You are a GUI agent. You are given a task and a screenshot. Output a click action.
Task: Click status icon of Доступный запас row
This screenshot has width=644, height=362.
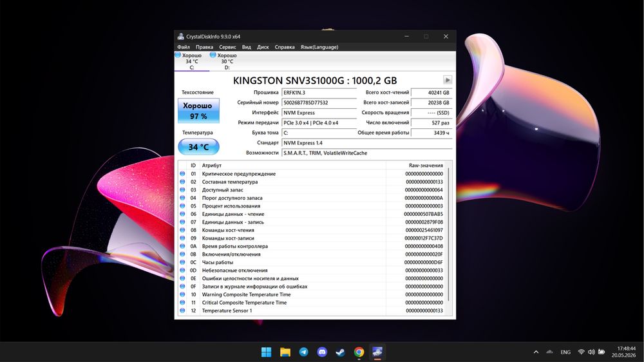tap(182, 190)
